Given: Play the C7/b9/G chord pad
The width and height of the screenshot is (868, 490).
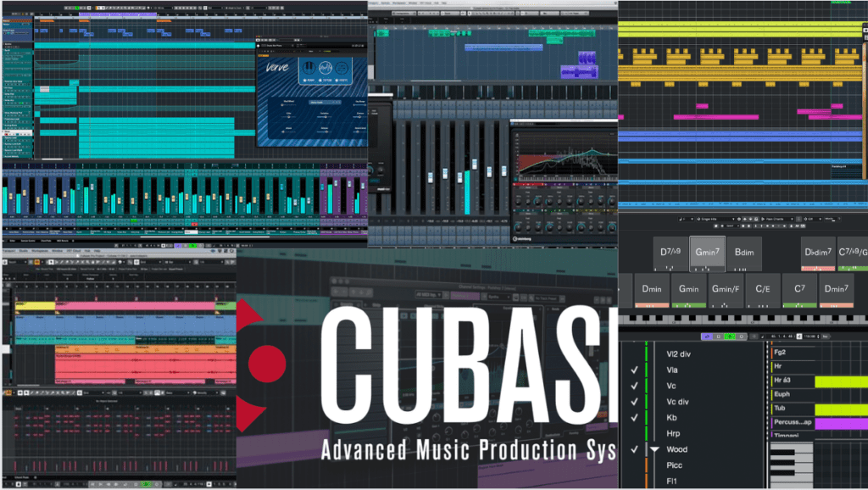Looking at the screenshot, I should point(853,254).
